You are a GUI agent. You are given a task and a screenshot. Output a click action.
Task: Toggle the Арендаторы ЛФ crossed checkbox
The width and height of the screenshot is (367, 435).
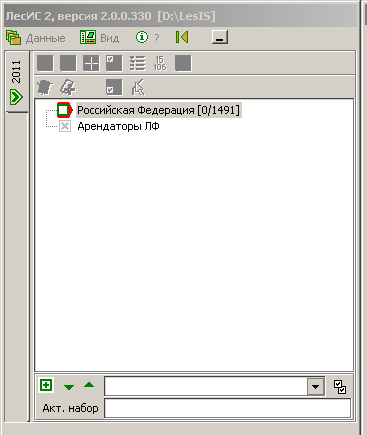click(65, 126)
